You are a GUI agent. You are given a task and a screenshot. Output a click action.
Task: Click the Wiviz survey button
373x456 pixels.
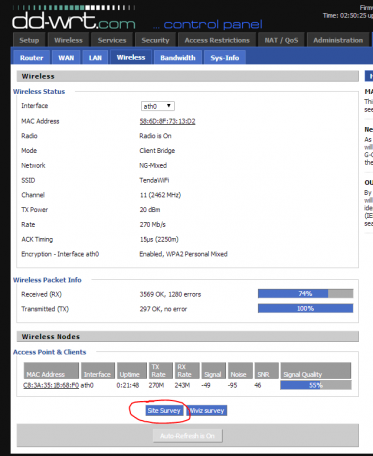pos(207,410)
